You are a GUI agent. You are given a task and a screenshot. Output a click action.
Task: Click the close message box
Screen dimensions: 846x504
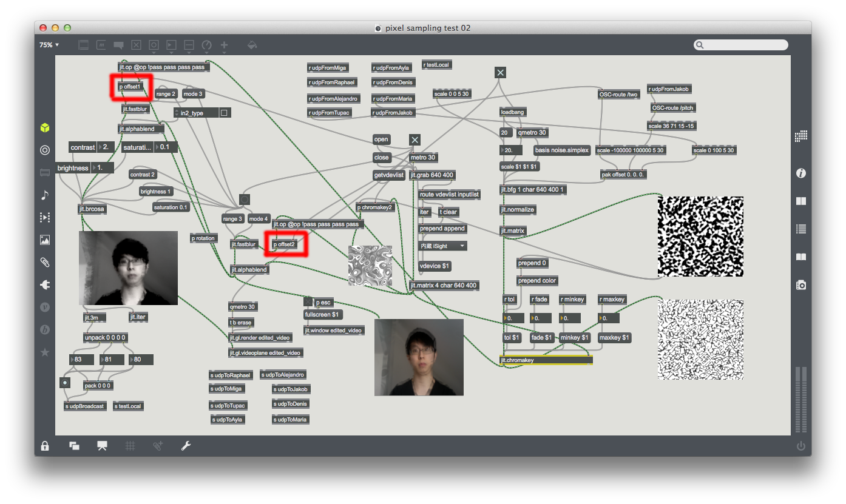tap(381, 157)
